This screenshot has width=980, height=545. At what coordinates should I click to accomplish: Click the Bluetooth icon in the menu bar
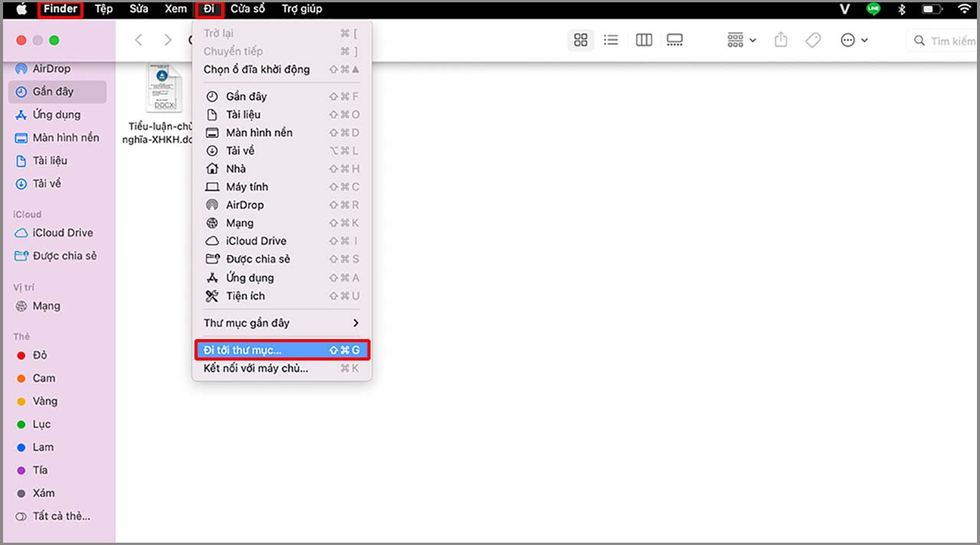(x=901, y=10)
